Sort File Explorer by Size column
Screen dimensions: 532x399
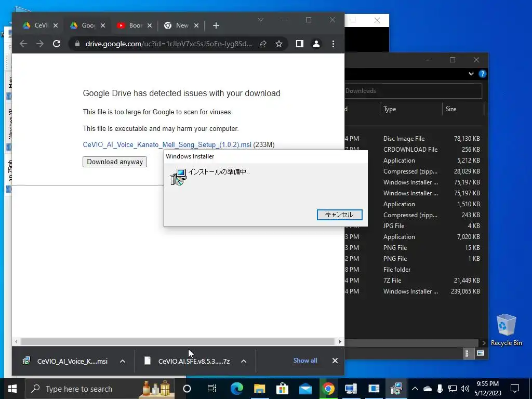click(x=463, y=109)
